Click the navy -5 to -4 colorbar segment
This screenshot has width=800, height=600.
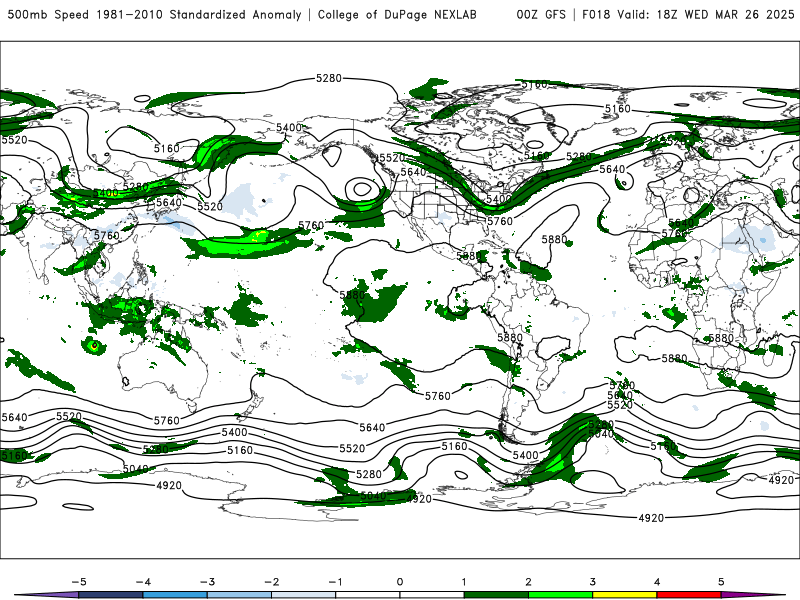click(111, 595)
